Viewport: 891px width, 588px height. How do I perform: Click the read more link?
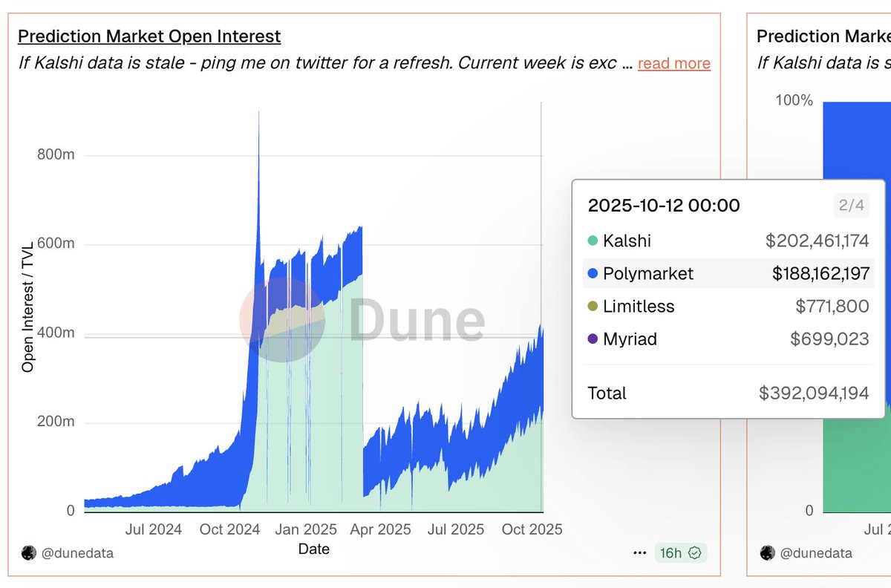(x=674, y=63)
